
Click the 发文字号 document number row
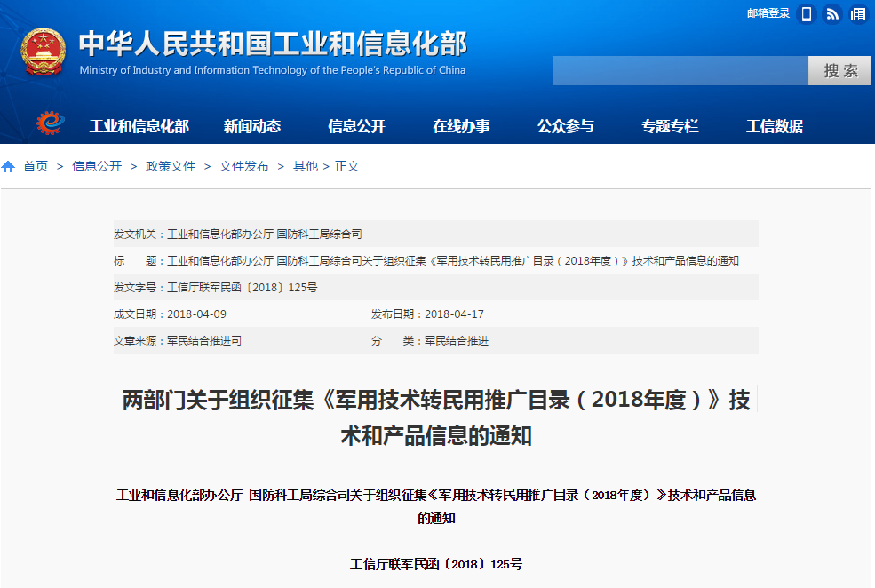(x=436, y=287)
